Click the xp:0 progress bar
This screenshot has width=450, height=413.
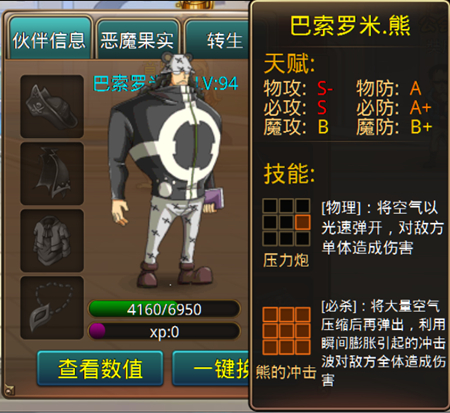coord(164,332)
